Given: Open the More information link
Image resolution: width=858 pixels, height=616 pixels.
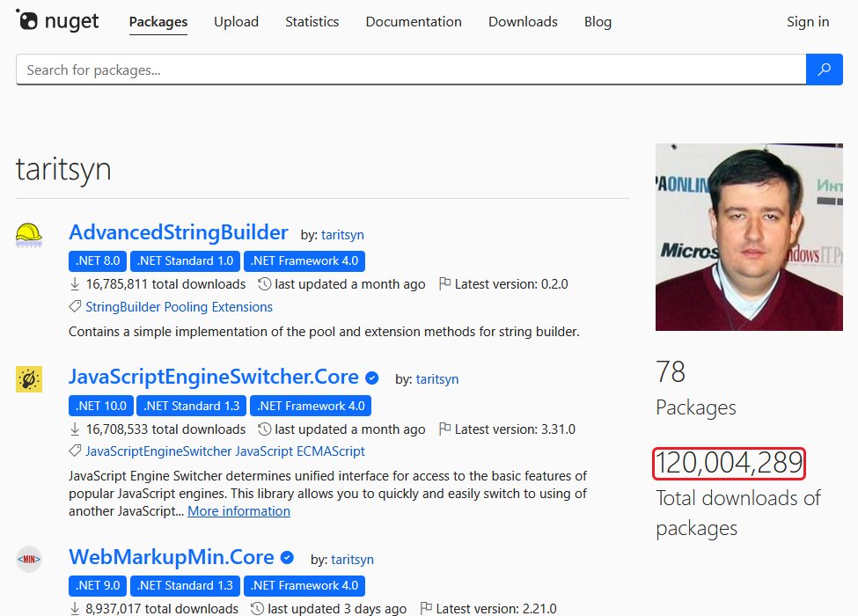Looking at the screenshot, I should click(x=238, y=511).
